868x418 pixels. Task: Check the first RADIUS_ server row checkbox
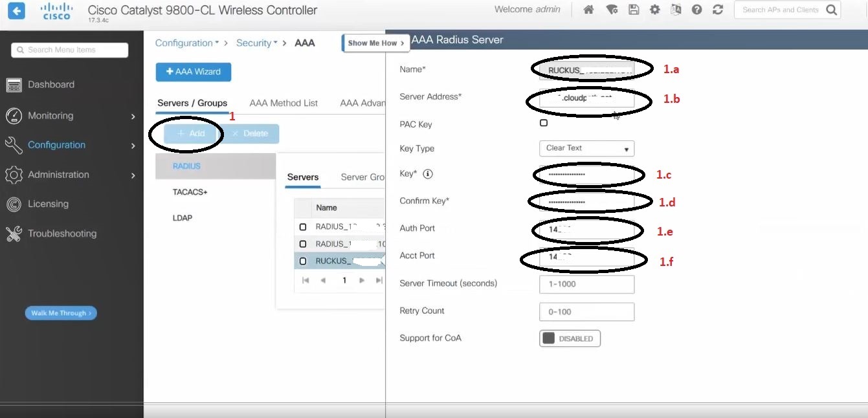pos(303,227)
